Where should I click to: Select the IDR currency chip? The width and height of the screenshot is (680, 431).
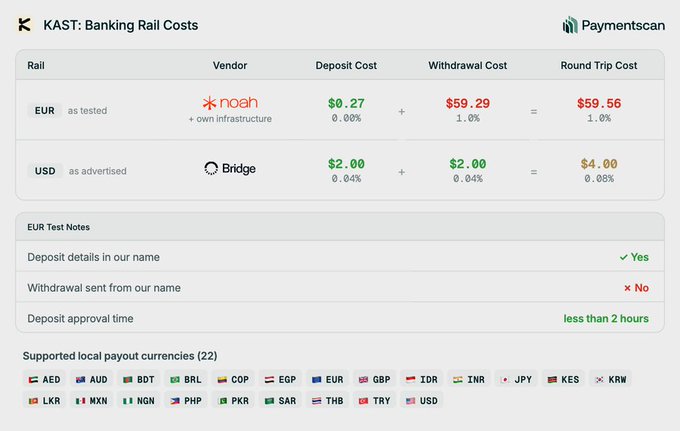click(422, 379)
